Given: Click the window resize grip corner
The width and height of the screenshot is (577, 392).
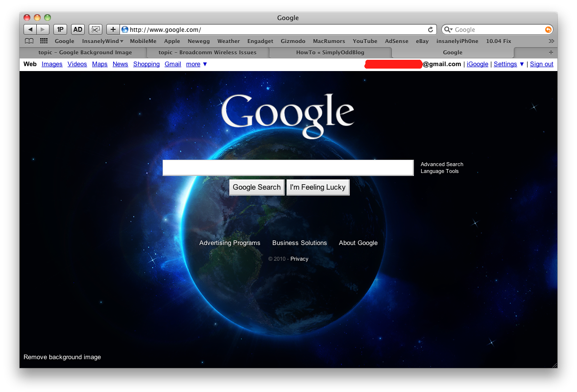Looking at the screenshot, I should [x=554, y=365].
